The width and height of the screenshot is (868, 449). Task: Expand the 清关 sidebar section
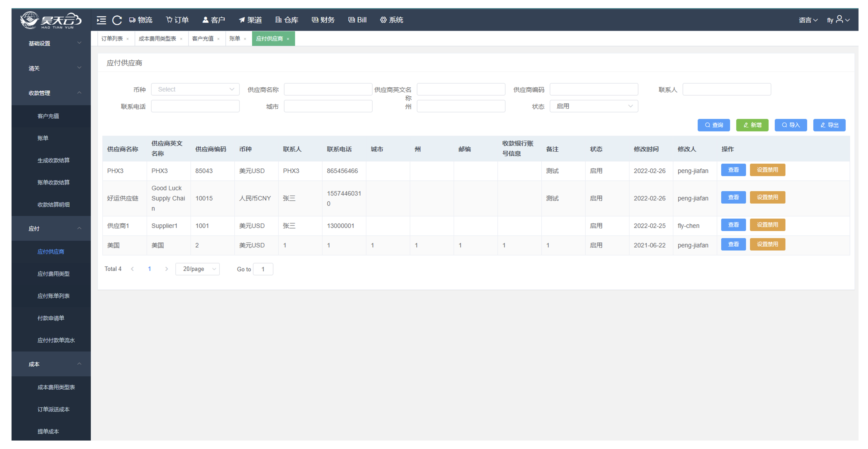click(x=51, y=68)
